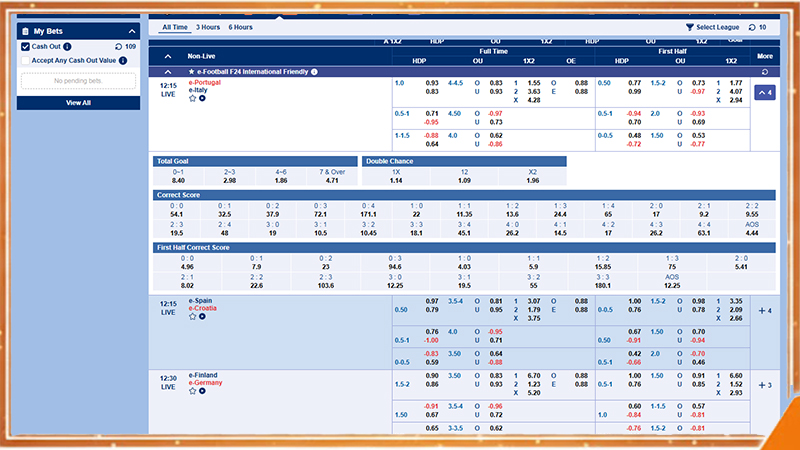
Task: Select Total Goal 2-3 odds 2.98
Action: pyautogui.click(x=230, y=180)
